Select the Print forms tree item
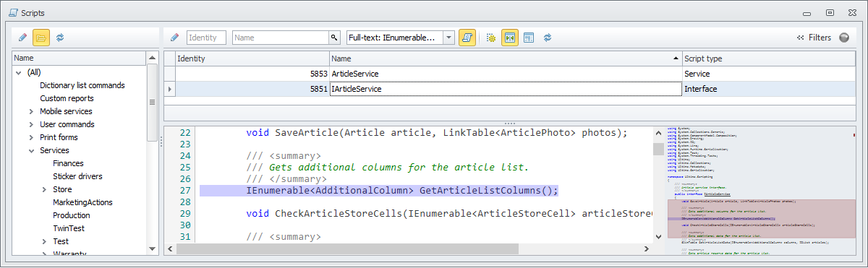 tap(59, 137)
